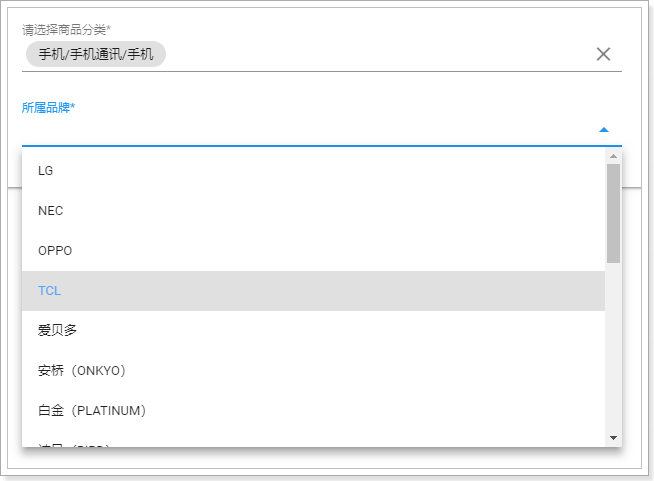Focus the 所属品牌 brand input field
Viewport: 654px width, 481px height.
pyautogui.click(x=300, y=130)
